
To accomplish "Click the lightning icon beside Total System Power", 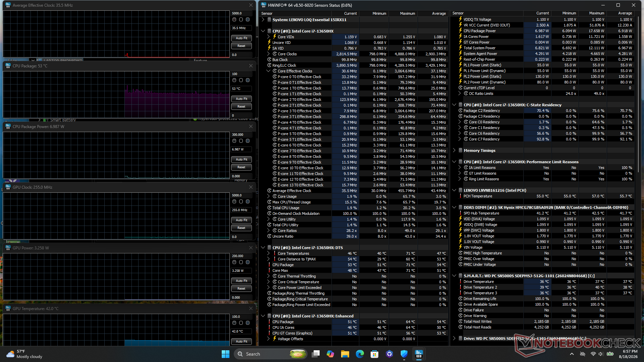I will coord(461,48).
